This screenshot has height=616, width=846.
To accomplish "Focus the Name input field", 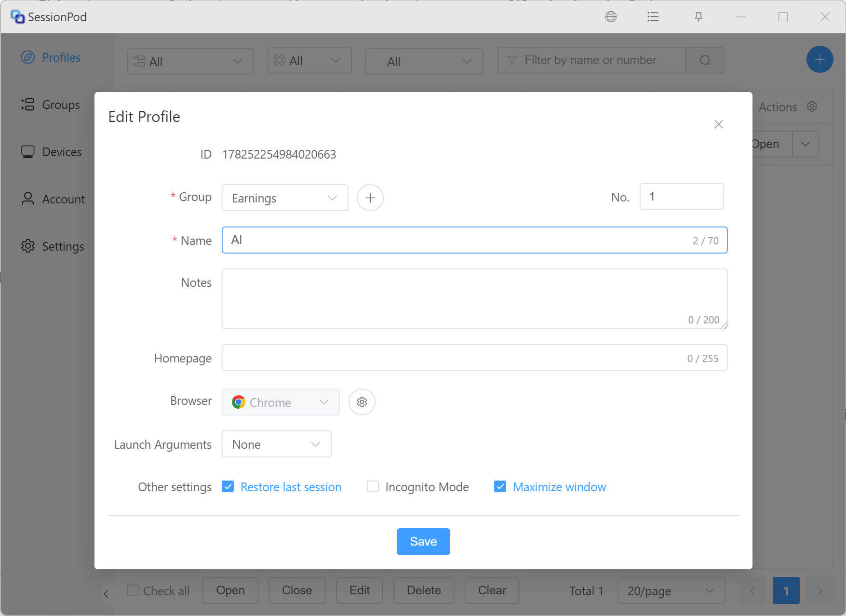I will (x=474, y=240).
